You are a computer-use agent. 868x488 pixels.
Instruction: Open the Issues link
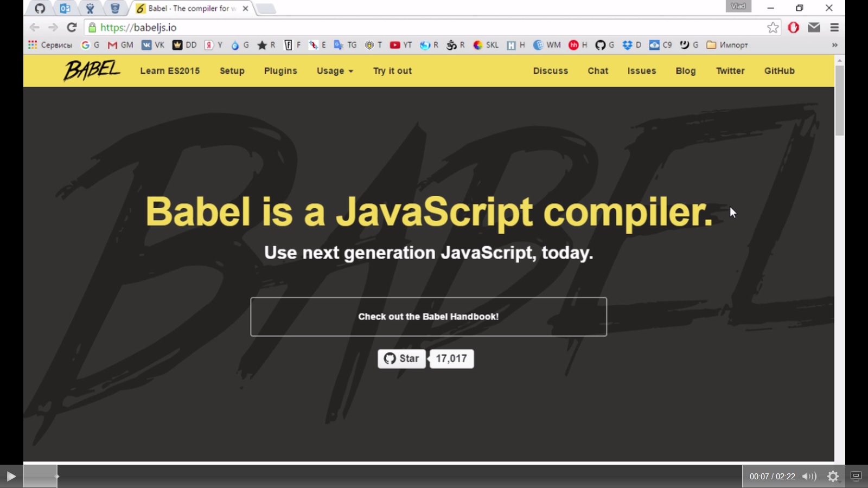642,71
